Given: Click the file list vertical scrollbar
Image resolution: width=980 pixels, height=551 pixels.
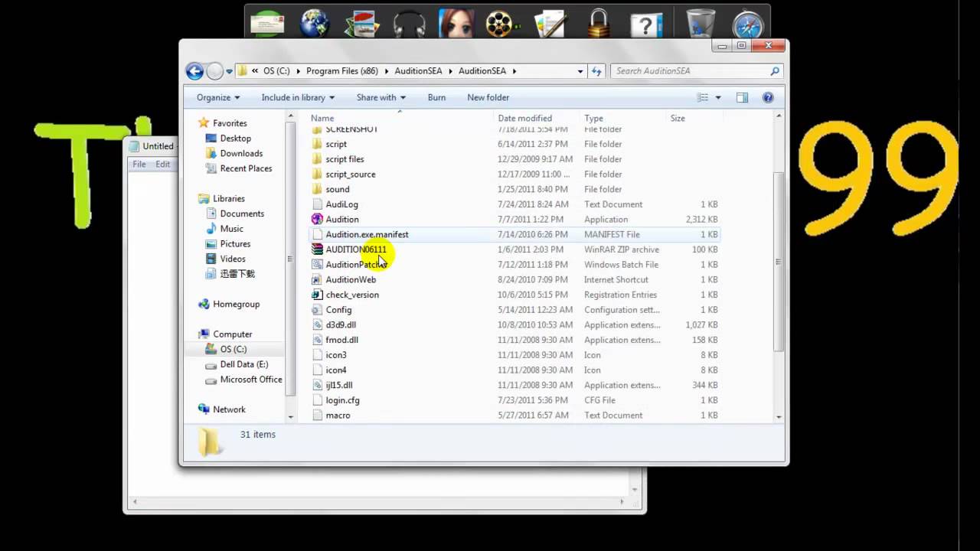Looking at the screenshot, I should point(779,260).
